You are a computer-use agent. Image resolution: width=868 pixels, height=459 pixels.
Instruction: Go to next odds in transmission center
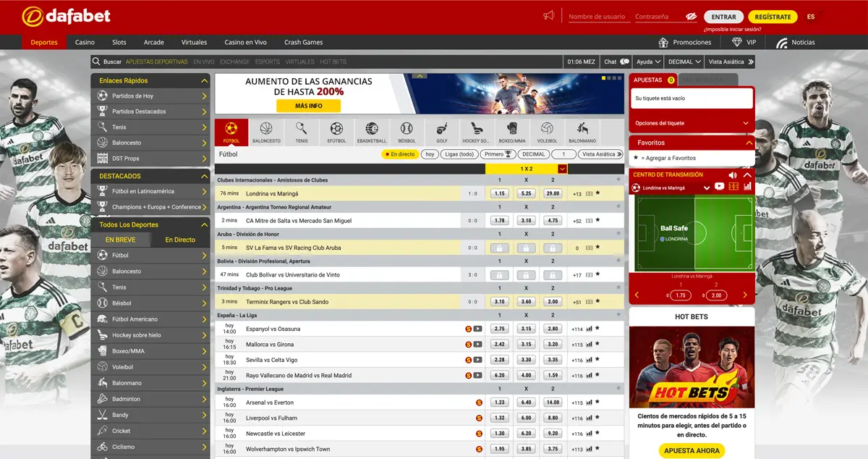[745, 295]
